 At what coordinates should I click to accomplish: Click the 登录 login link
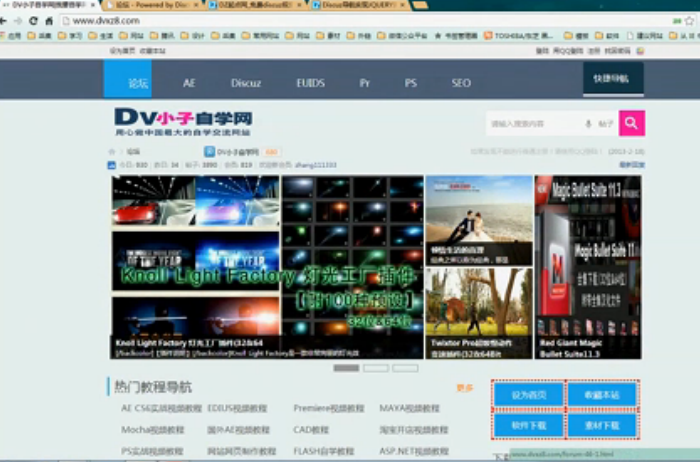[x=542, y=51]
